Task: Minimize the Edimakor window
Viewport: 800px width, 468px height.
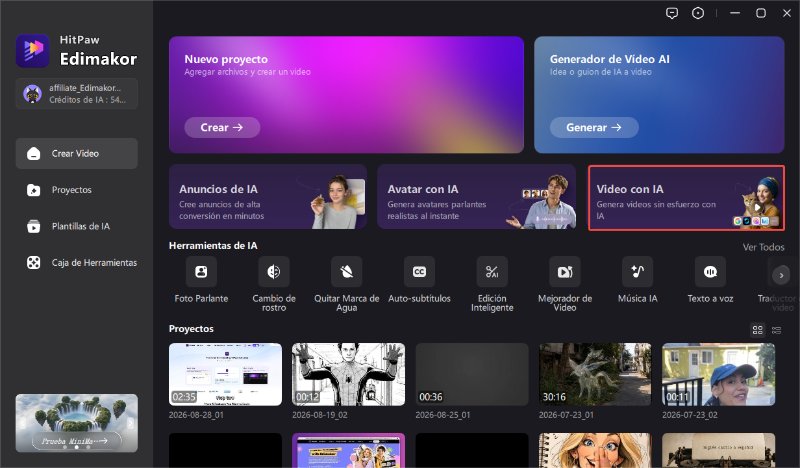Action: (x=735, y=13)
